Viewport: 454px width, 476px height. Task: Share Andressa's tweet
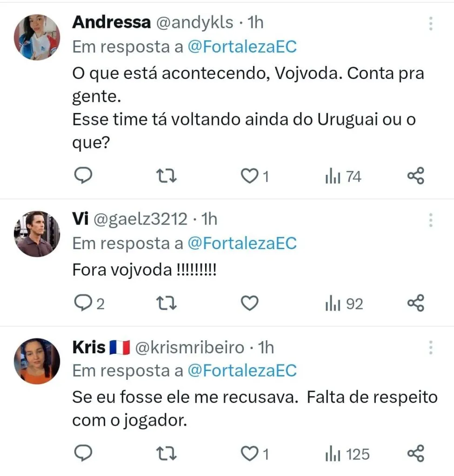point(415,176)
